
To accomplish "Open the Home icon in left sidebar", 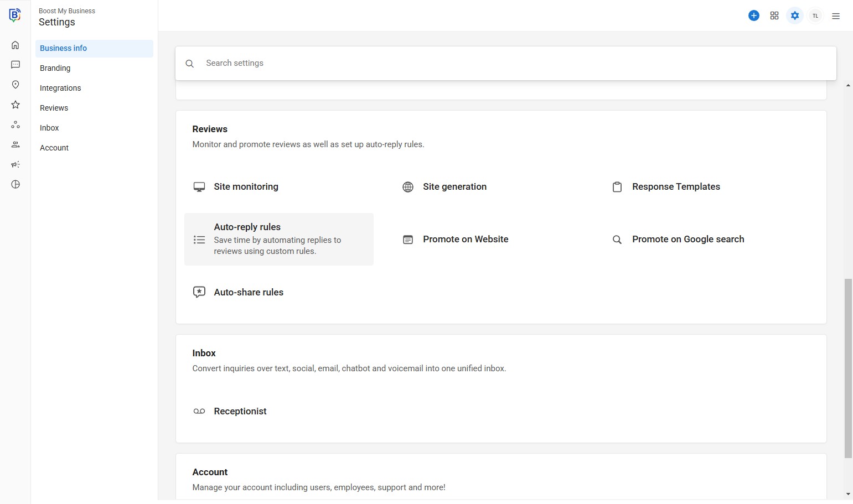I will pos(15,45).
